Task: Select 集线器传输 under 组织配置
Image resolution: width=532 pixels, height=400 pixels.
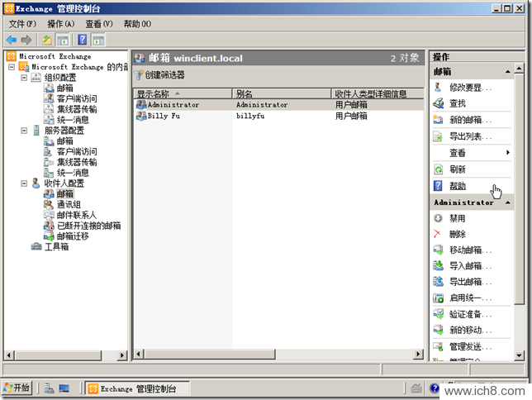Action: pos(77,109)
